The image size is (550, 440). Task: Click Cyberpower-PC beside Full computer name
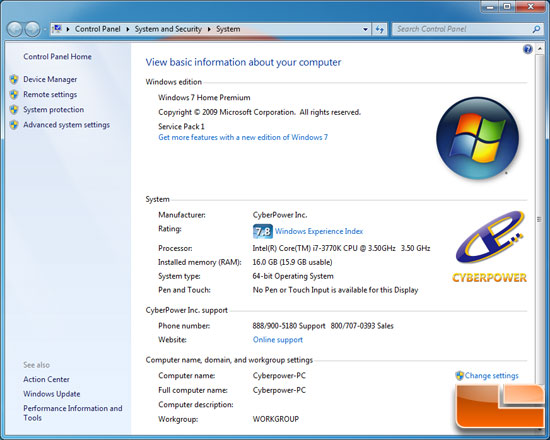[279, 390]
